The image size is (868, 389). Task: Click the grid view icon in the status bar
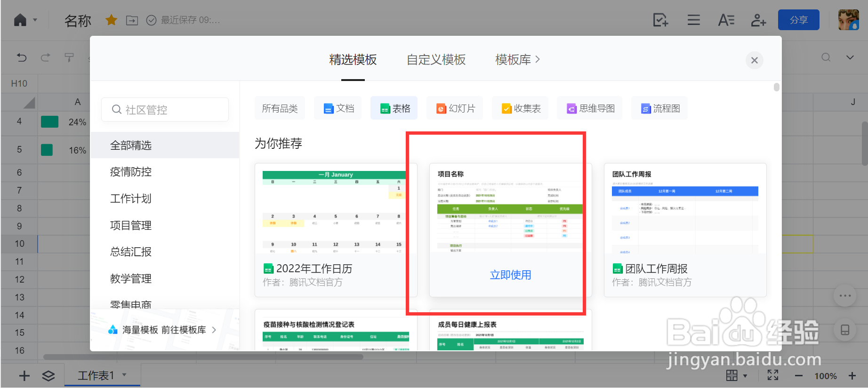tap(731, 375)
